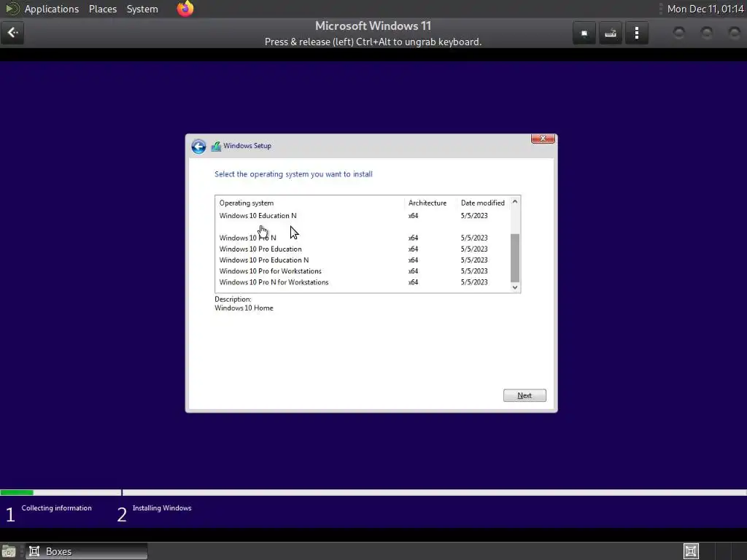Close the Windows Setup dialog

[543, 139]
